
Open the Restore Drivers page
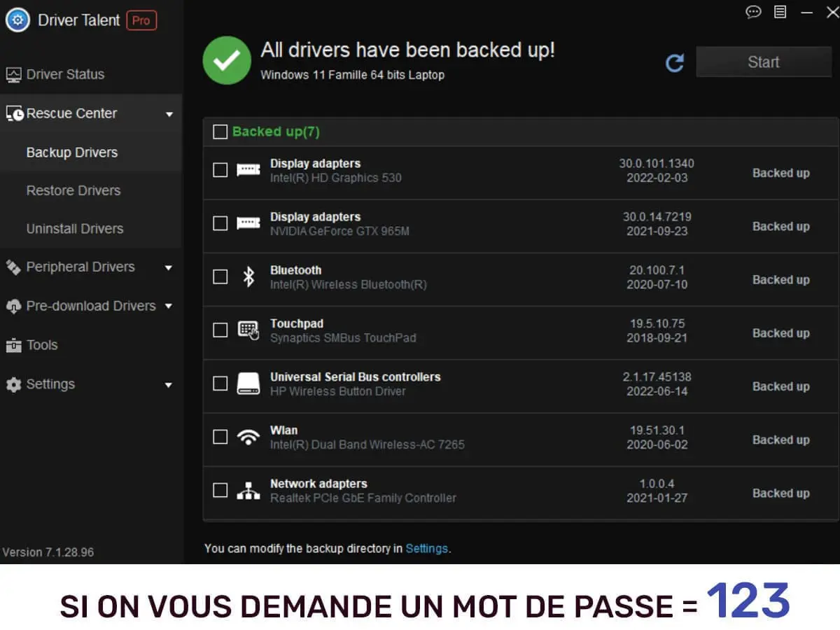[x=73, y=190]
